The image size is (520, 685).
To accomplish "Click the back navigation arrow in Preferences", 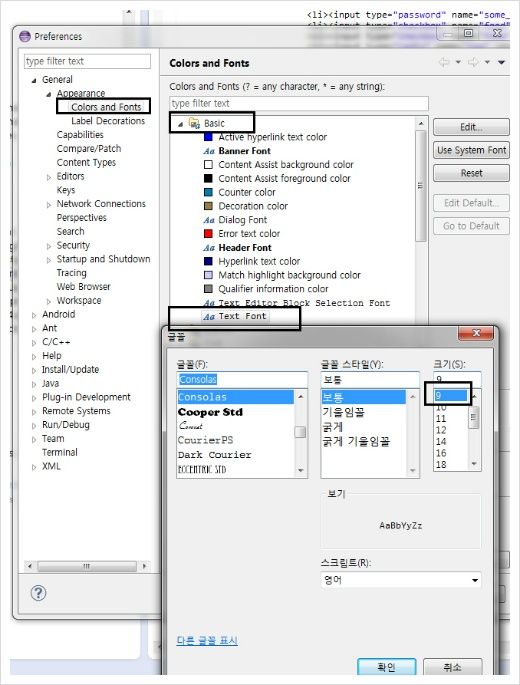I will pos(444,62).
